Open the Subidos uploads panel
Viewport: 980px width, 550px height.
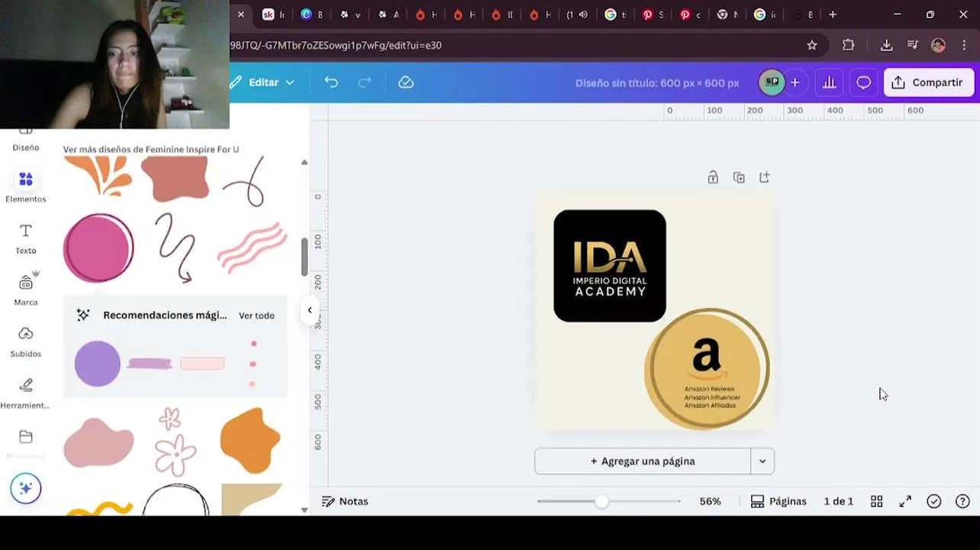tap(25, 342)
